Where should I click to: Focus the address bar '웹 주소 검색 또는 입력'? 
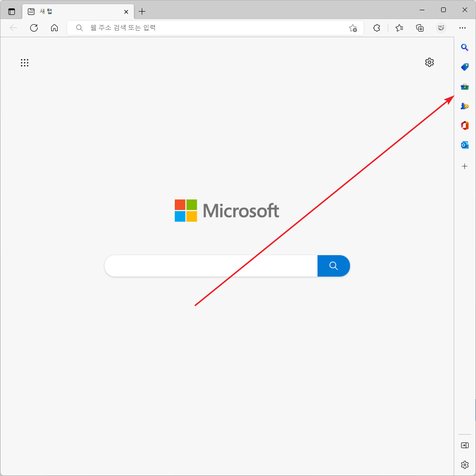click(215, 28)
